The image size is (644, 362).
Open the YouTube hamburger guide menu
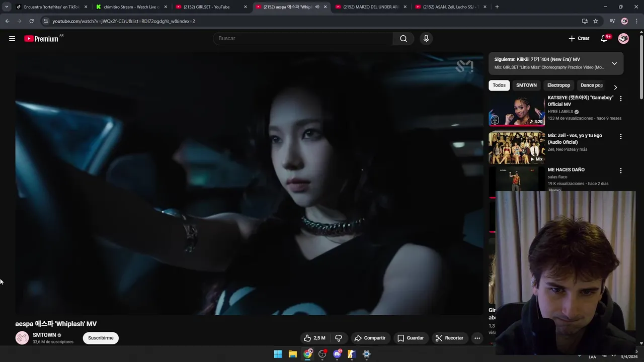coord(12,39)
